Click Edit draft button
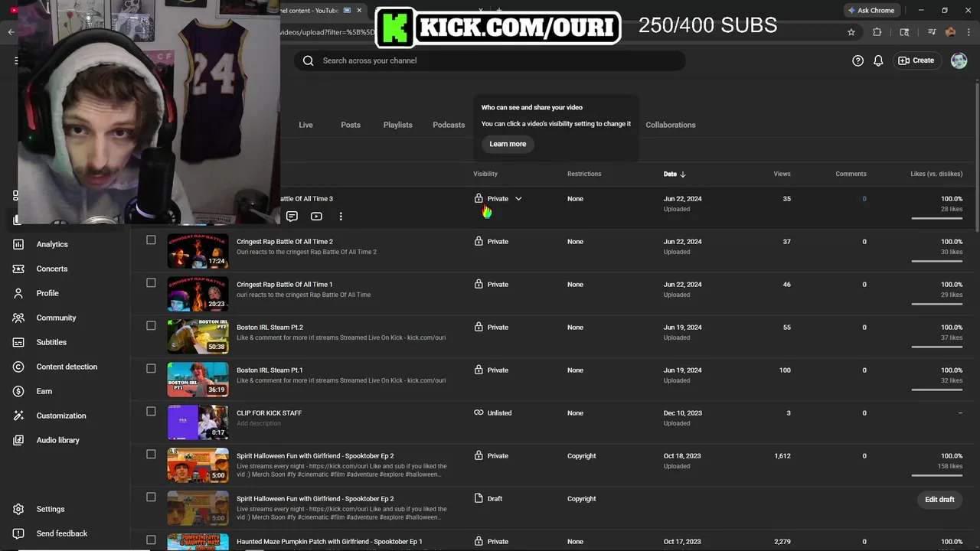The height and width of the screenshot is (551, 980). coord(939,500)
